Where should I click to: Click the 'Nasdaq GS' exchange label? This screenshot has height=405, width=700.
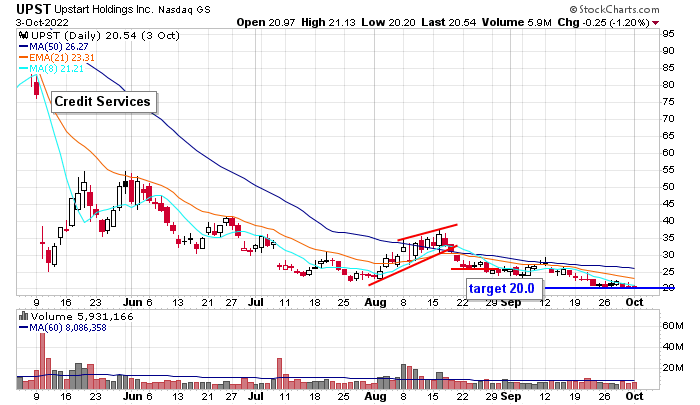(184, 10)
